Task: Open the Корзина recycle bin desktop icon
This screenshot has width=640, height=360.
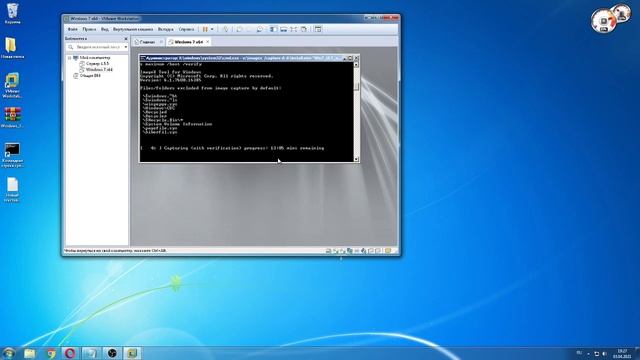Action: click(13, 13)
